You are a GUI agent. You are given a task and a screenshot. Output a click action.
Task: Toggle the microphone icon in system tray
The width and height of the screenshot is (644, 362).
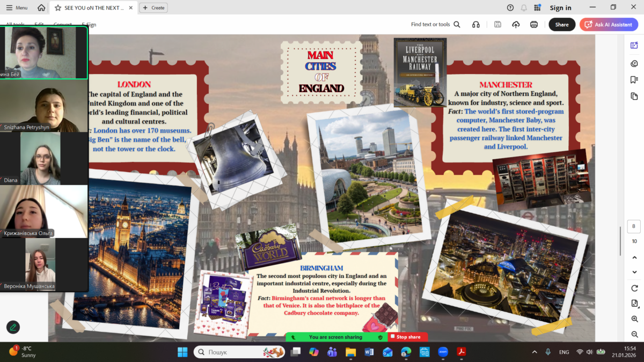click(548, 352)
